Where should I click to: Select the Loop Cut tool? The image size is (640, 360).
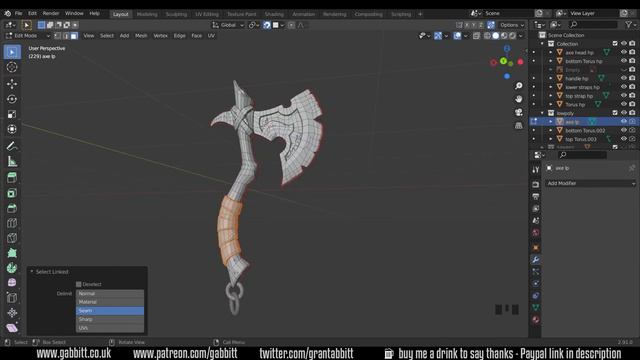(x=12, y=223)
